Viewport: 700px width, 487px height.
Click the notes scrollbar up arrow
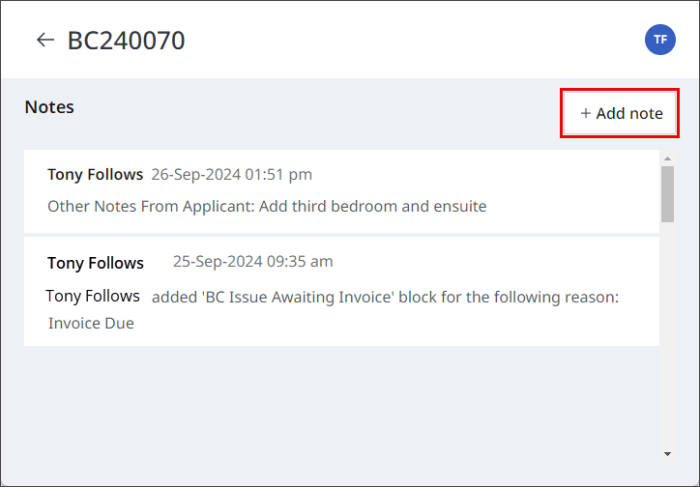[x=667, y=158]
